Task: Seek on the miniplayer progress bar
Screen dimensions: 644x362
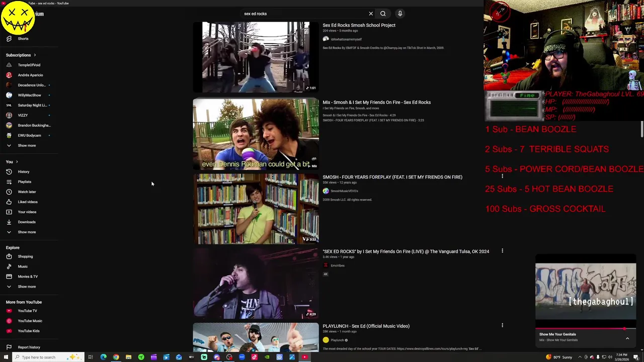Action: click(586, 329)
